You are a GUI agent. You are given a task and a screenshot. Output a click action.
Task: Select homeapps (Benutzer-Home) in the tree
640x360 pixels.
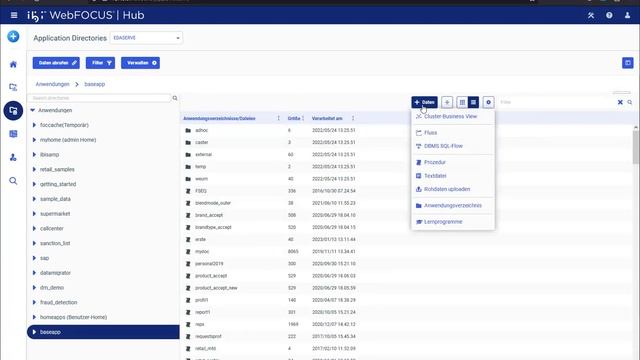[x=73, y=317]
